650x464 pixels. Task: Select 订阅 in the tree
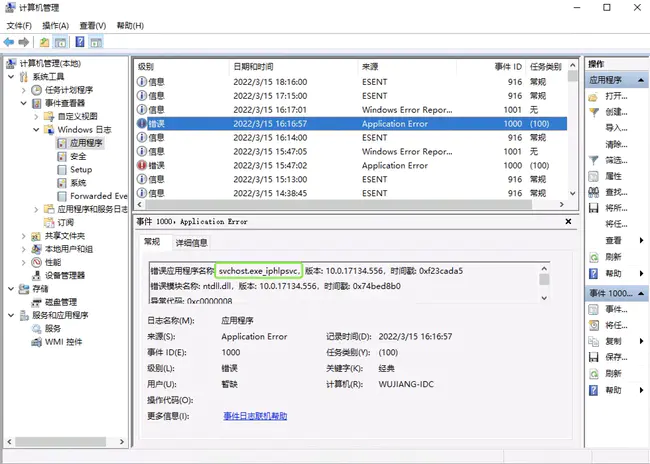coord(65,223)
